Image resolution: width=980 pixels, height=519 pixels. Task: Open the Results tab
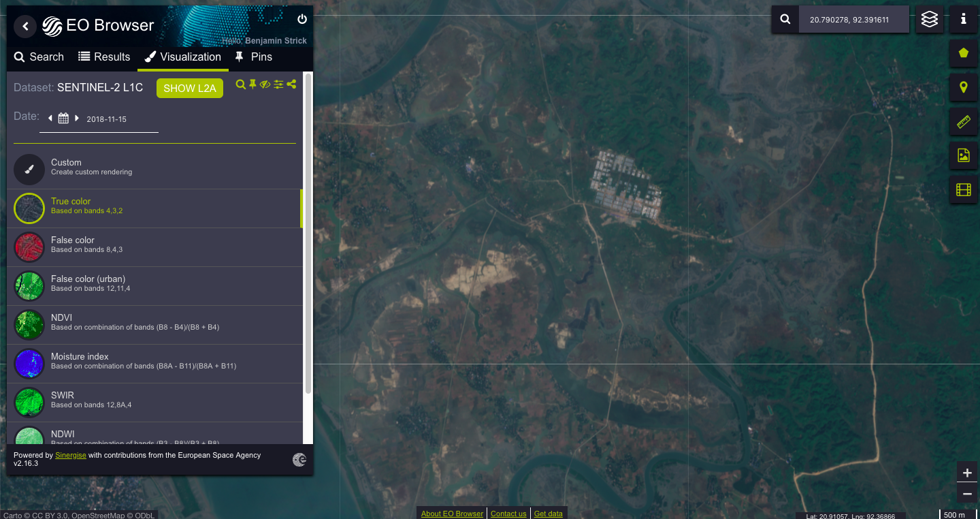(x=104, y=57)
